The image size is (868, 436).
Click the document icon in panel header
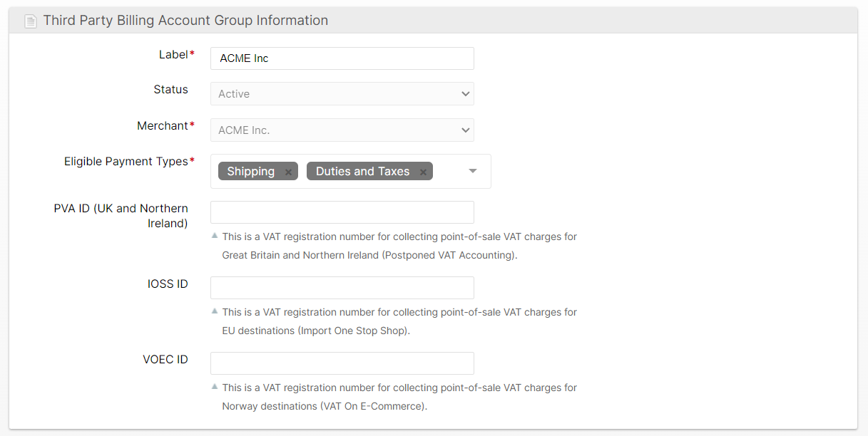[30, 21]
